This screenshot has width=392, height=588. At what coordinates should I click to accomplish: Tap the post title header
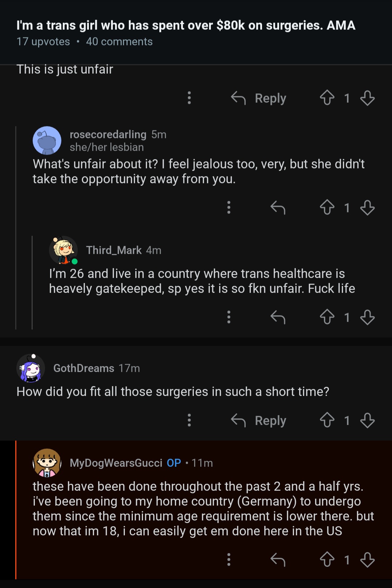(185, 25)
